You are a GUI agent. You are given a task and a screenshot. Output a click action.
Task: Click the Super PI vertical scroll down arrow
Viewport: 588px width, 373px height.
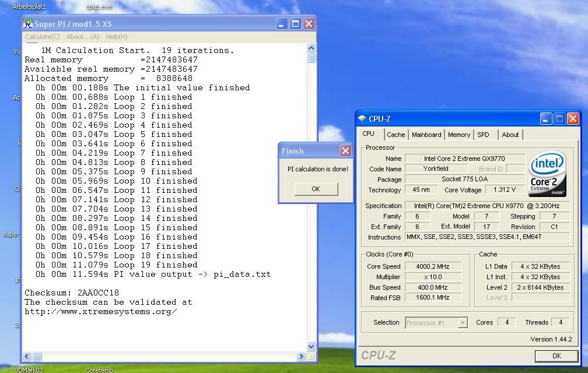(311, 346)
